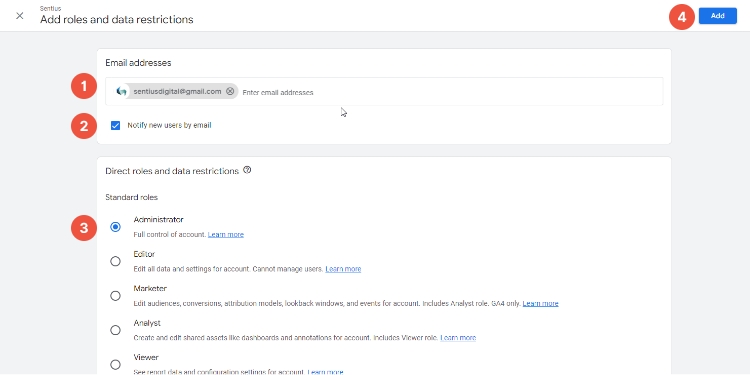Image resolution: width=750 pixels, height=375 pixels.
Task: Uncheck Notify new users by email
Action: click(x=115, y=125)
